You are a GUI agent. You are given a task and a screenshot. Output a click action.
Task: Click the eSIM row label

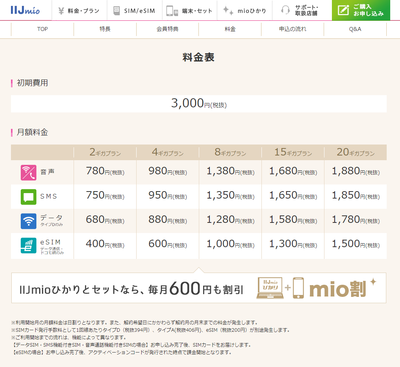pos(51,242)
